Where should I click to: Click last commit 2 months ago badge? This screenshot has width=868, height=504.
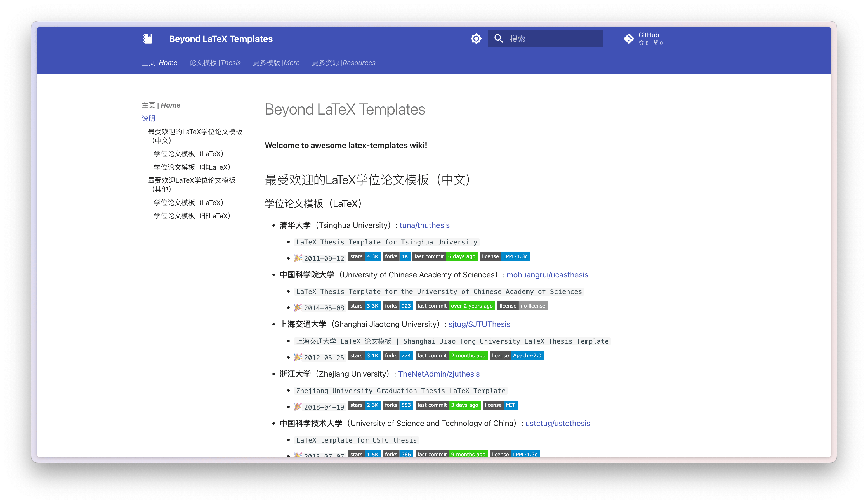[x=451, y=355]
